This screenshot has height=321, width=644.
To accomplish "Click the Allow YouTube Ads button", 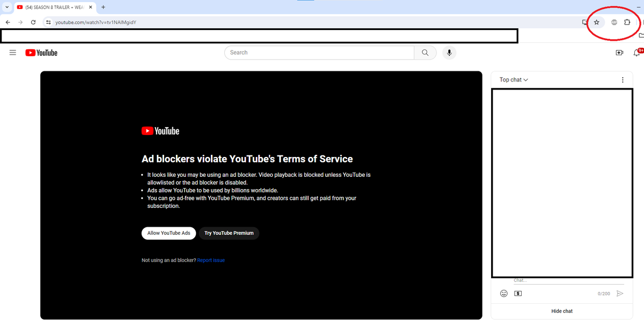I will [169, 233].
